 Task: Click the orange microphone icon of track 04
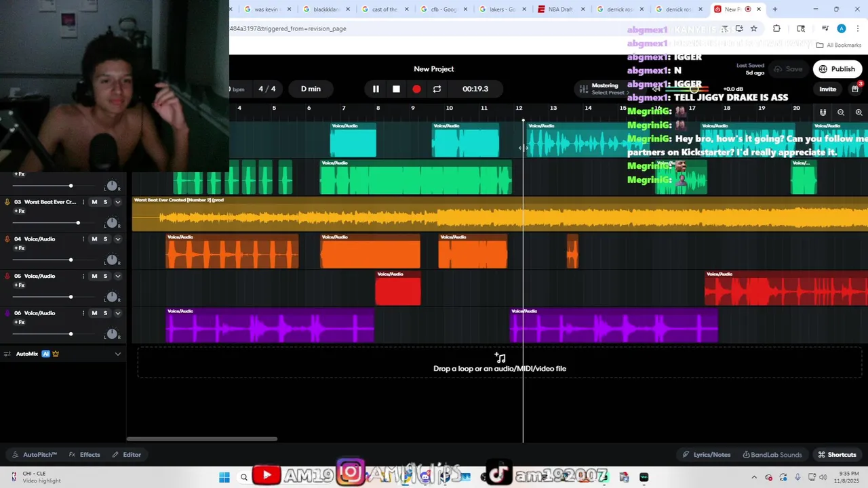7,239
